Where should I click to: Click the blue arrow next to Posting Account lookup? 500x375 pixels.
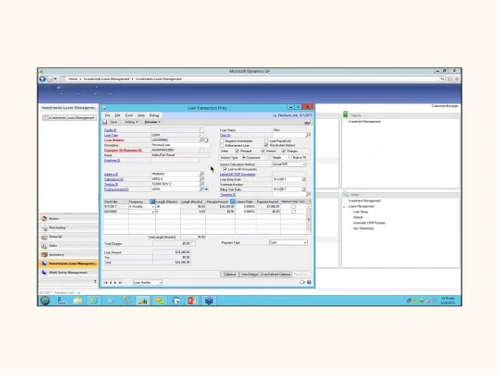[x=206, y=189]
